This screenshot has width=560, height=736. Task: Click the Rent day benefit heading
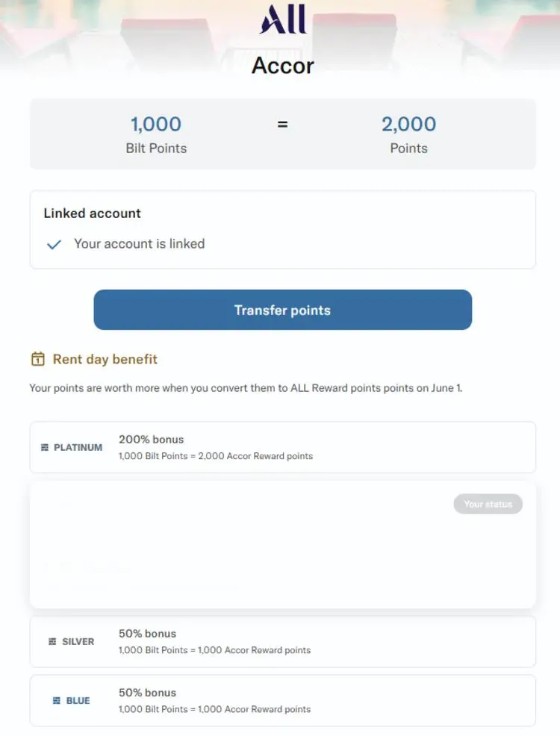[x=105, y=360]
